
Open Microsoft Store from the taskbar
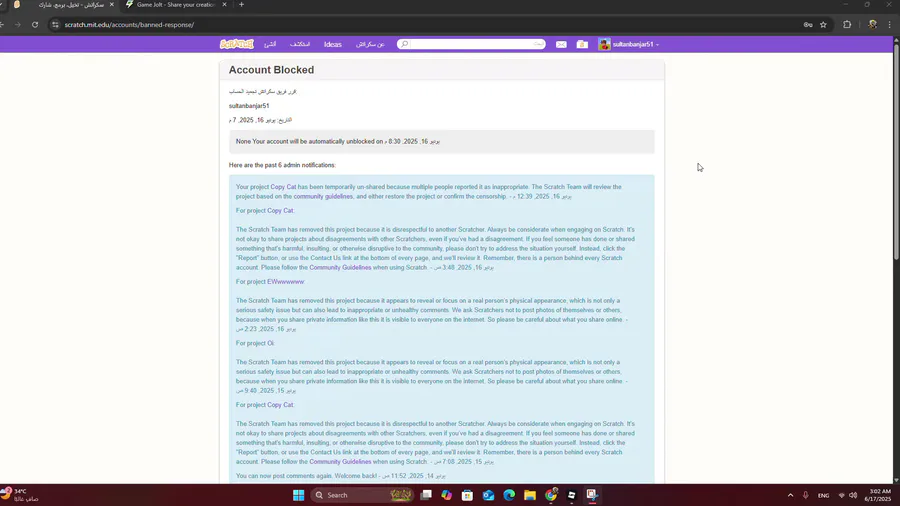point(467,495)
